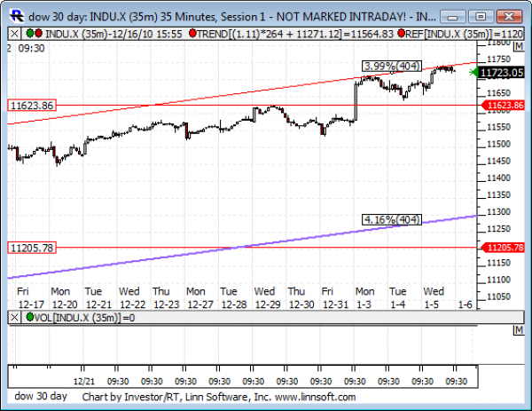The height and width of the screenshot is (411, 532).
Task: Click the 09:30 time label at top left
Action: click(x=31, y=48)
